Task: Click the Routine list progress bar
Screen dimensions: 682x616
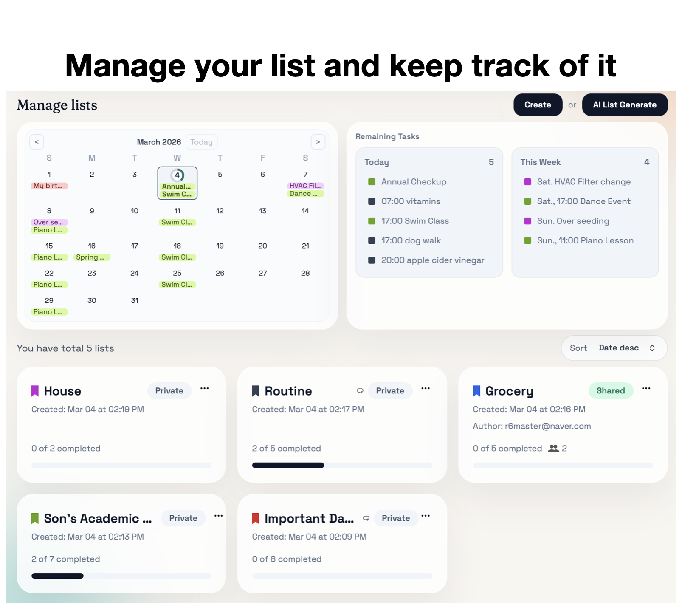Action: pyautogui.click(x=342, y=465)
